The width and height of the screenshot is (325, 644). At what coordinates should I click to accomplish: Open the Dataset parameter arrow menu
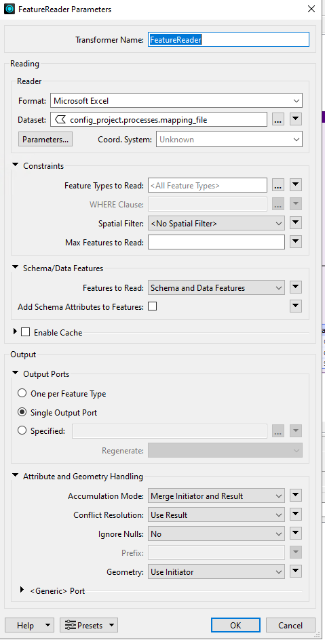point(296,120)
